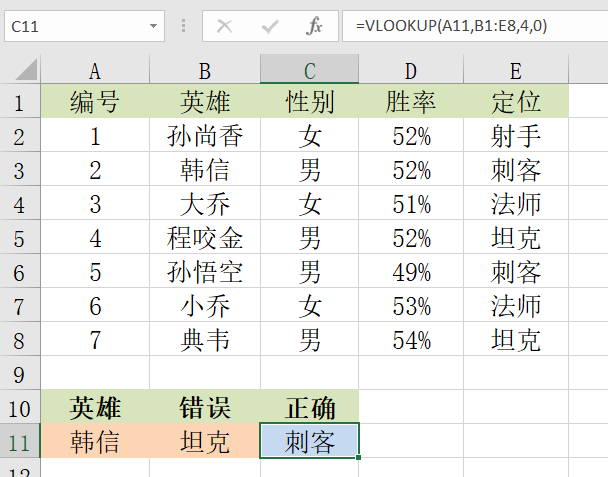This screenshot has height=477, width=608.
Task: Click the 正确 header cell
Action: coord(309,407)
